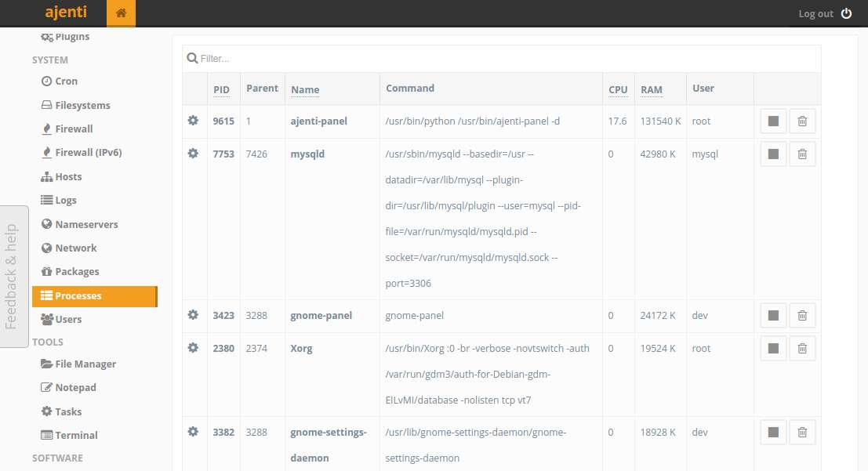Image resolution: width=868 pixels, height=471 pixels.
Task: Click RAM value 42980 K
Action: (658, 154)
